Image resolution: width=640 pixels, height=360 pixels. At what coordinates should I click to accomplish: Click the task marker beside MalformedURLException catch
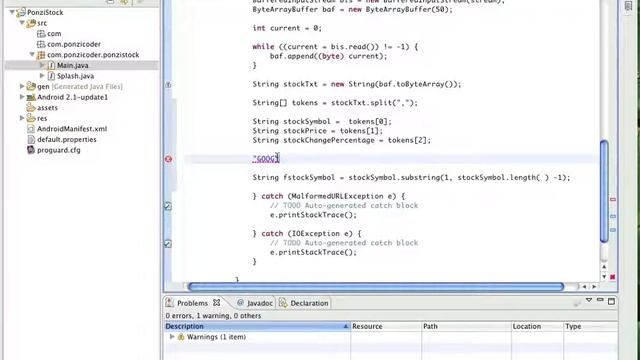pos(168,206)
